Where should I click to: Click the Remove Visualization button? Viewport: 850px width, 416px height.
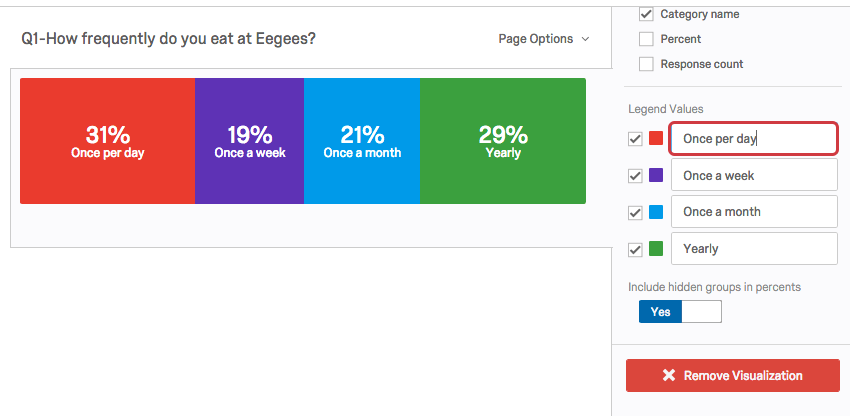point(732,376)
